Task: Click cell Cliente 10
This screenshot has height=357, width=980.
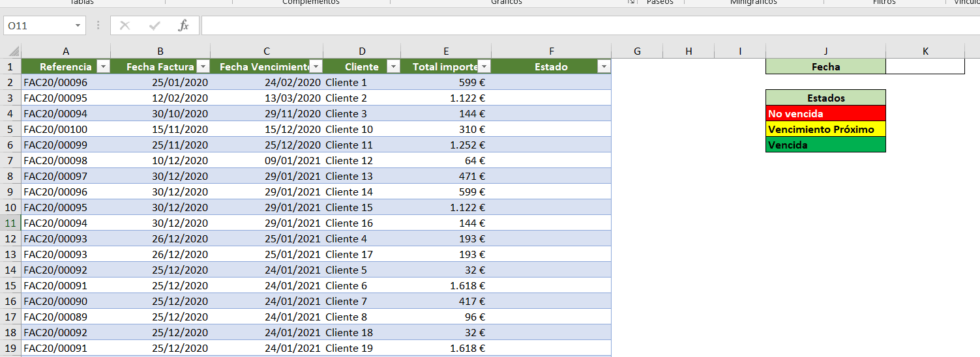Action: coord(362,129)
